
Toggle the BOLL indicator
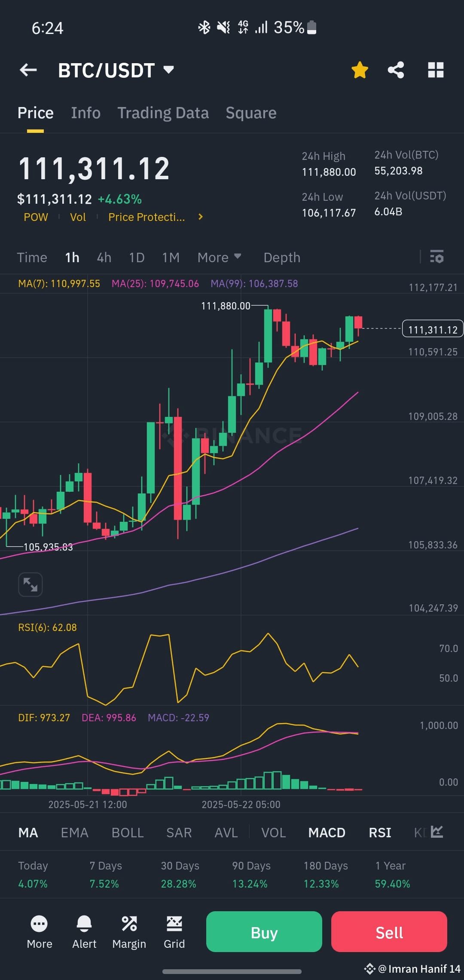(128, 833)
